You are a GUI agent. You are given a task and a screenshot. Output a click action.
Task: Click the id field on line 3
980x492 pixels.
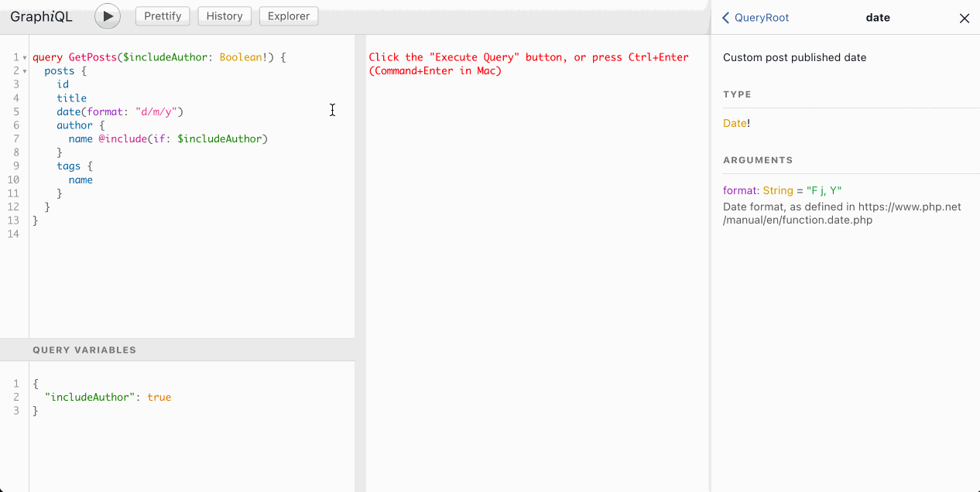click(x=63, y=84)
